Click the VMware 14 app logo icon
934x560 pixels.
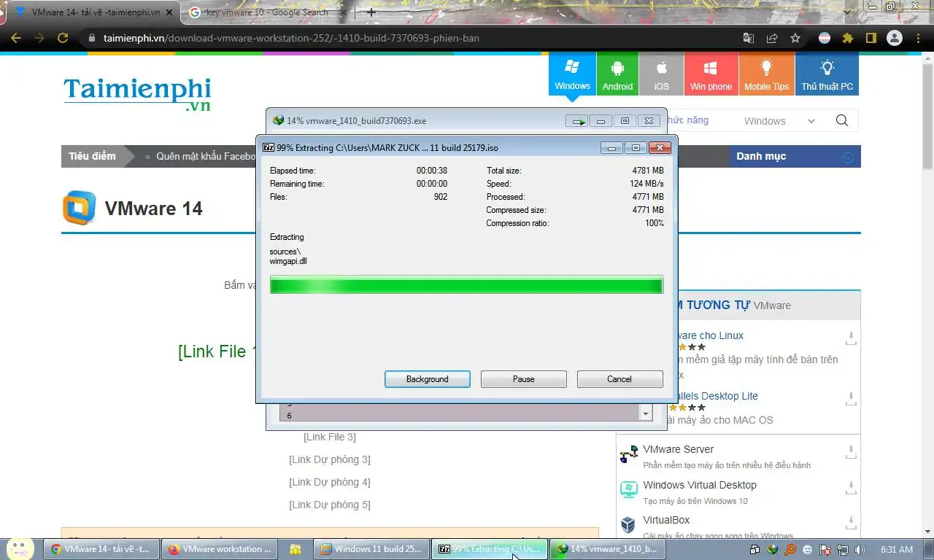(x=79, y=208)
